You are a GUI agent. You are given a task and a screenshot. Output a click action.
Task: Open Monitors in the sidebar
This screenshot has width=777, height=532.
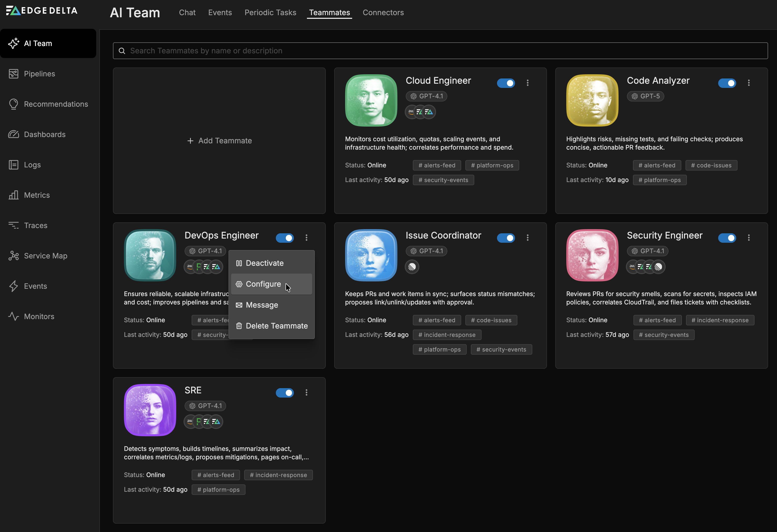coord(39,316)
